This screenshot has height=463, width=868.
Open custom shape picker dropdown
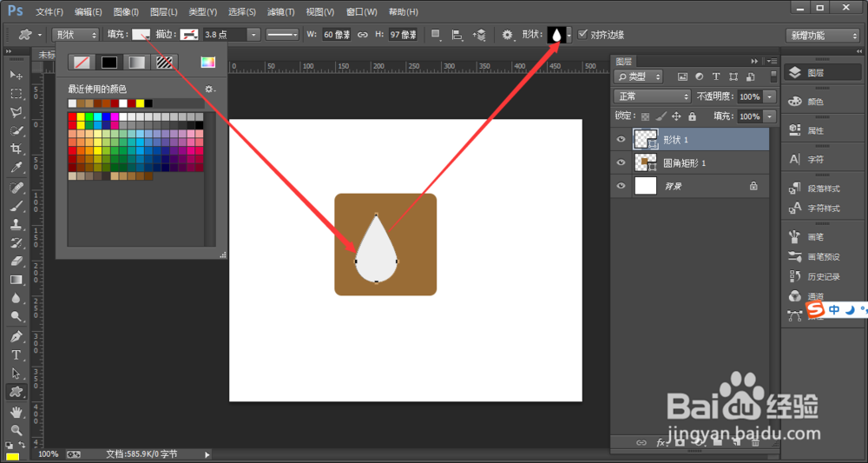[569, 35]
